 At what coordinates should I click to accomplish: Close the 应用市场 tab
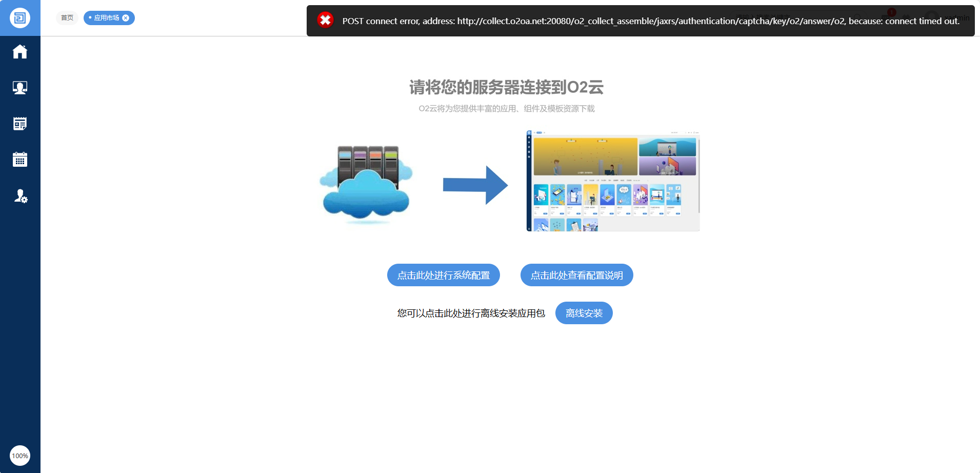pos(126,18)
